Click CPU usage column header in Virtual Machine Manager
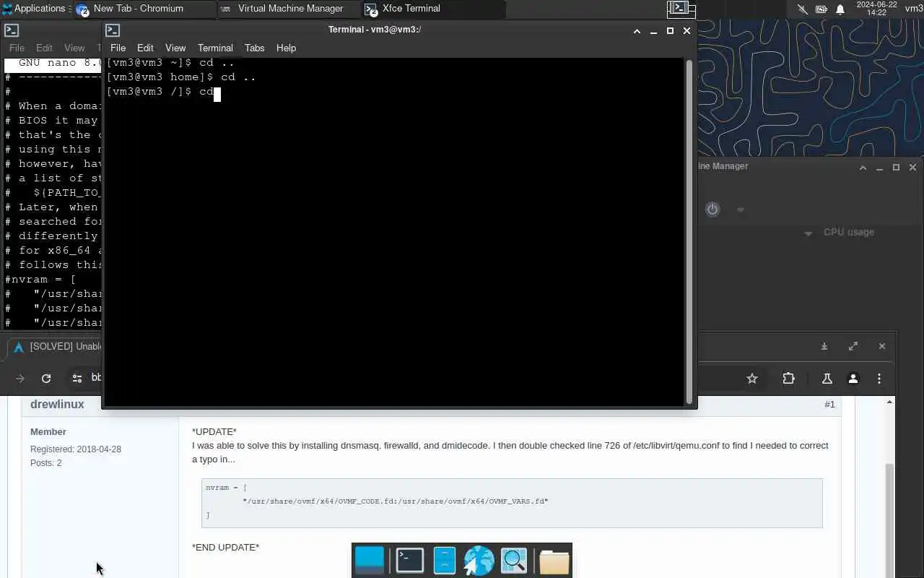Screen dimensions: 924x578 point(849,232)
